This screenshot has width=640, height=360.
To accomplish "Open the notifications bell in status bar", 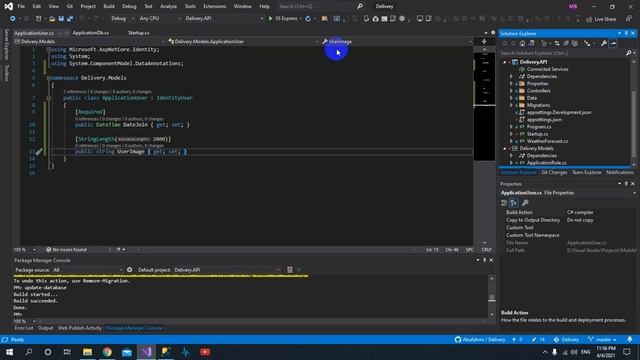I will [x=630, y=340].
